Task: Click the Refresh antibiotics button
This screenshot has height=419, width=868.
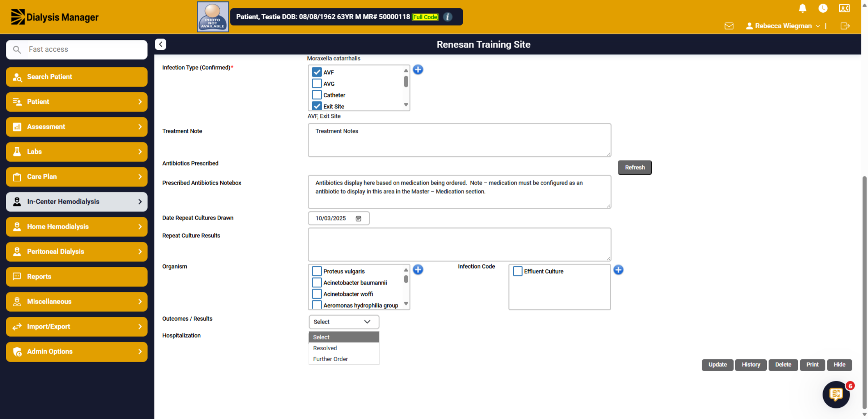Action: 634,167
